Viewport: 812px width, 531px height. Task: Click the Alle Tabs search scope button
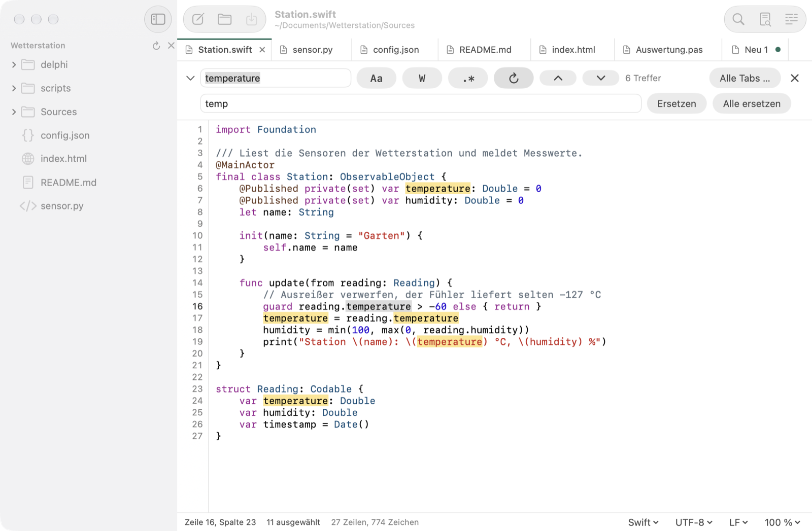click(x=745, y=78)
